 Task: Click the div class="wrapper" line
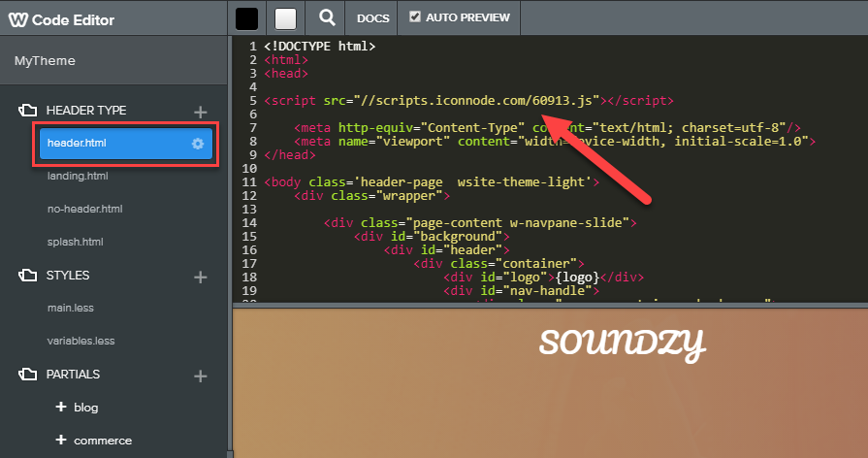pyautogui.click(x=372, y=196)
